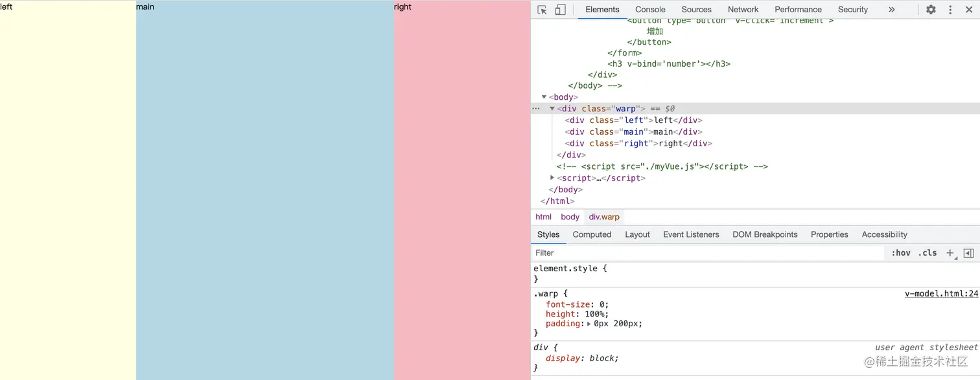Toggle the computed styles sidebar icon
This screenshot has width=980, height=380.
click(968, 253)
